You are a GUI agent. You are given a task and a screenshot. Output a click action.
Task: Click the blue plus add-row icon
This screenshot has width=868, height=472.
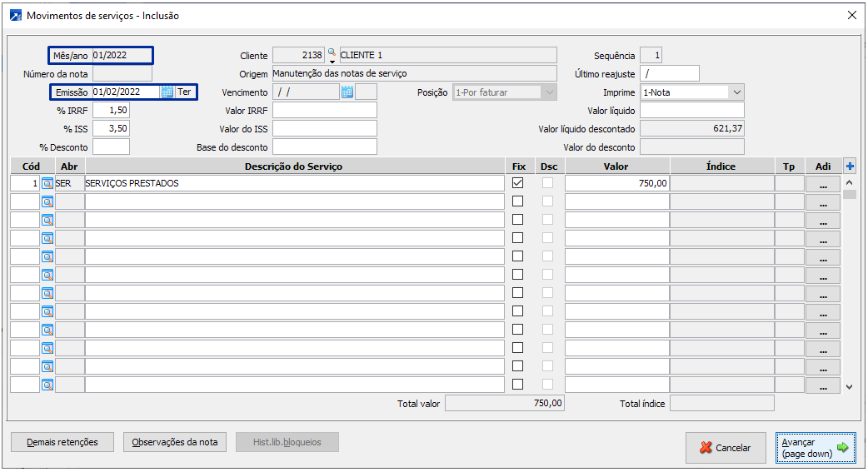(x=850, y=166)
